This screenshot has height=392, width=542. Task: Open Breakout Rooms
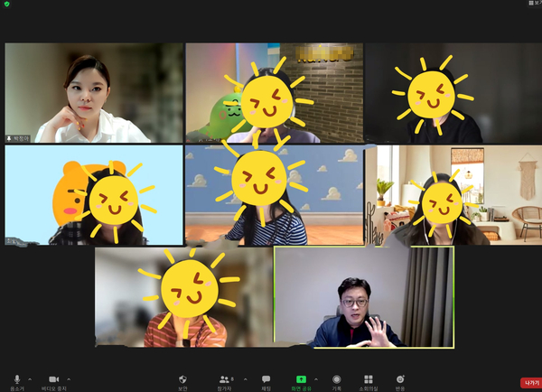[x=369, y=382]
